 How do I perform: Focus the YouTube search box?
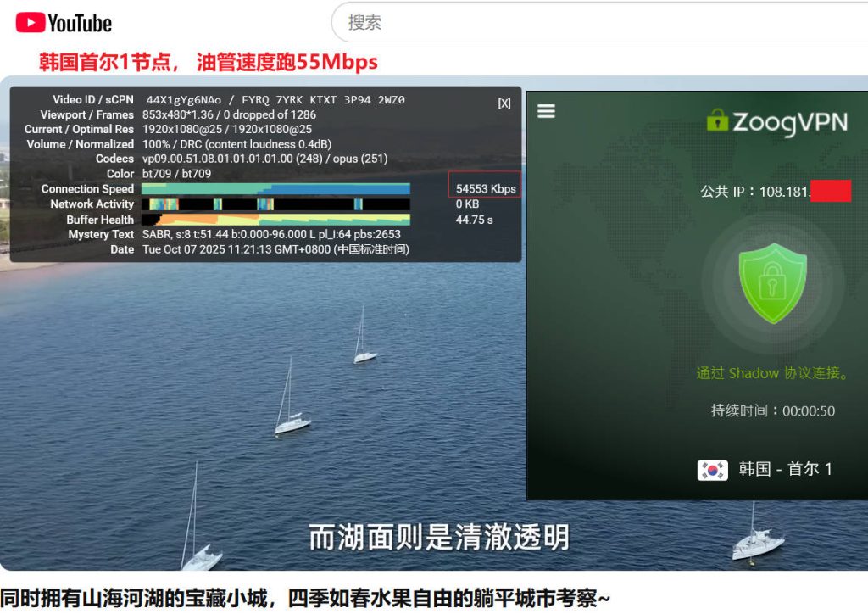pyautogui.click(x=593, y=23)
